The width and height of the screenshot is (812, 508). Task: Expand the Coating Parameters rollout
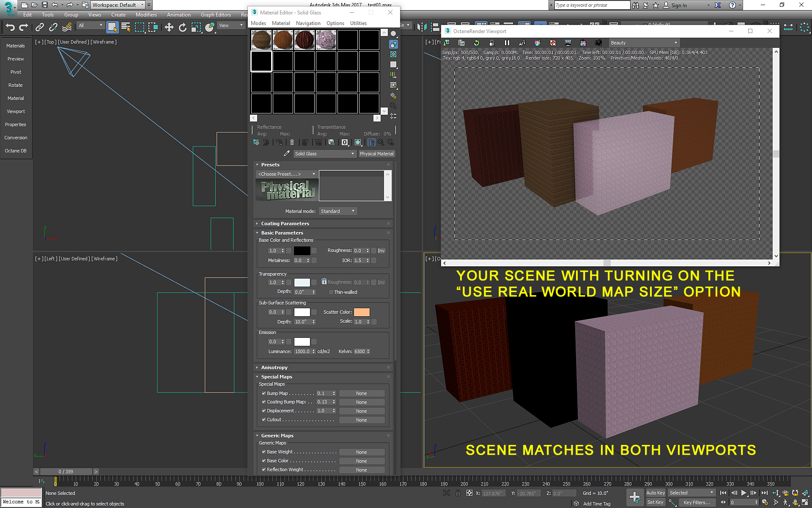tap(285, 224)
